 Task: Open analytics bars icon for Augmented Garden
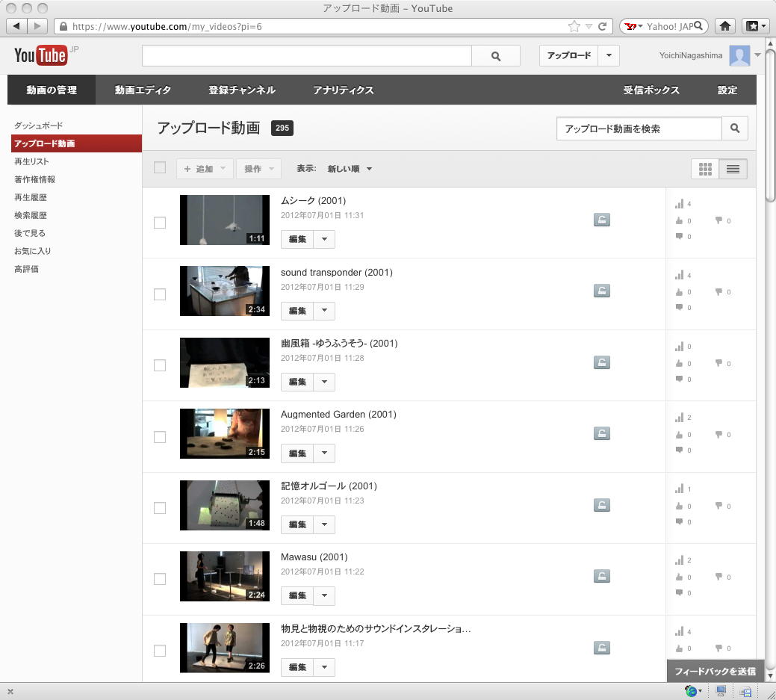tap(680, 418)
